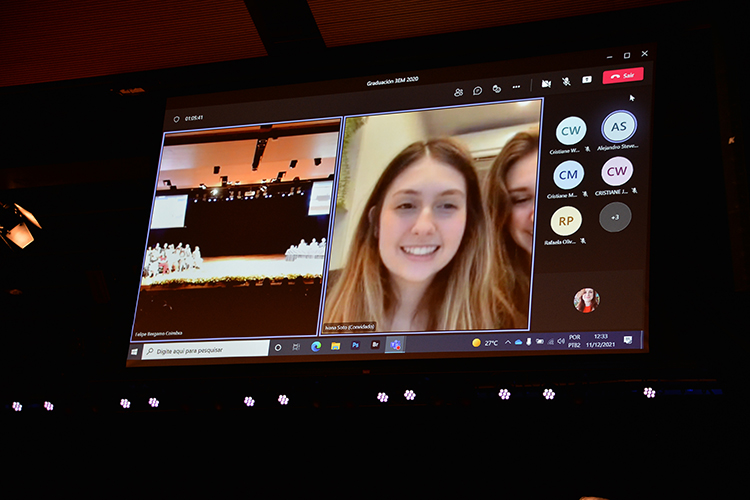Click the network tray icon
Image resolution: width=750 pixels, height=500 pixels.
click(550, 341)
